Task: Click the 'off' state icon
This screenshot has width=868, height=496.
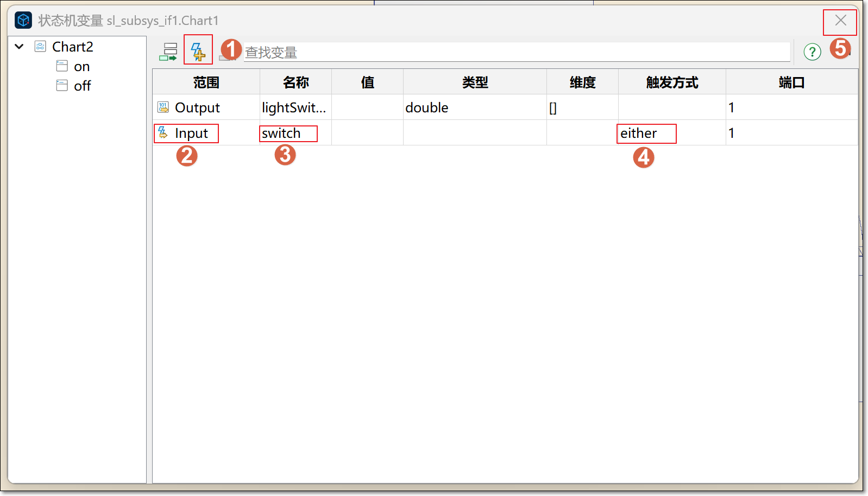Action: coord(62,86)
